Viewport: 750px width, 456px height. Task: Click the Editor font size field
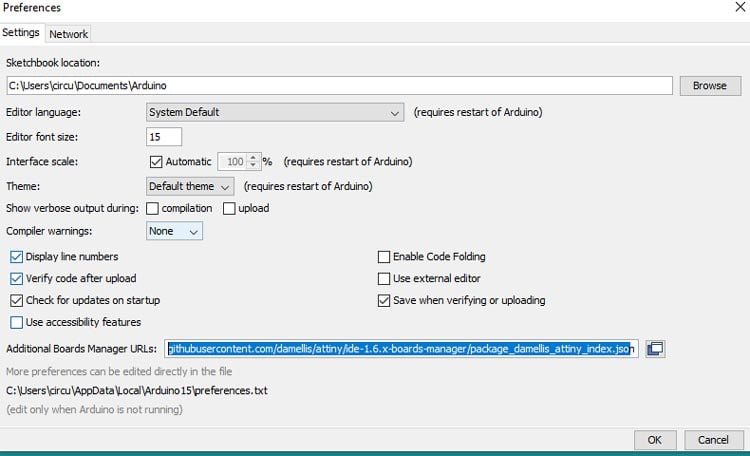tap(164, 137)
